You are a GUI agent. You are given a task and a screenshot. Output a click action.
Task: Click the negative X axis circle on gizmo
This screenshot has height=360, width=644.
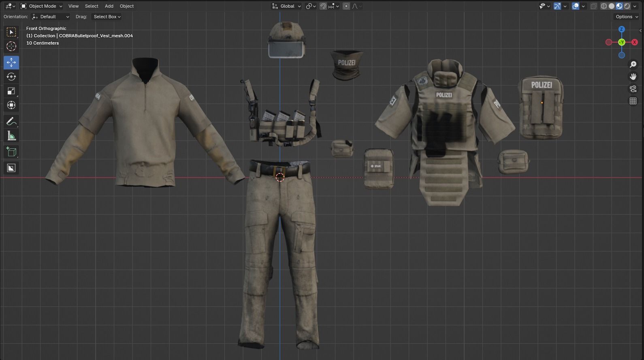[x=609, y=42]
